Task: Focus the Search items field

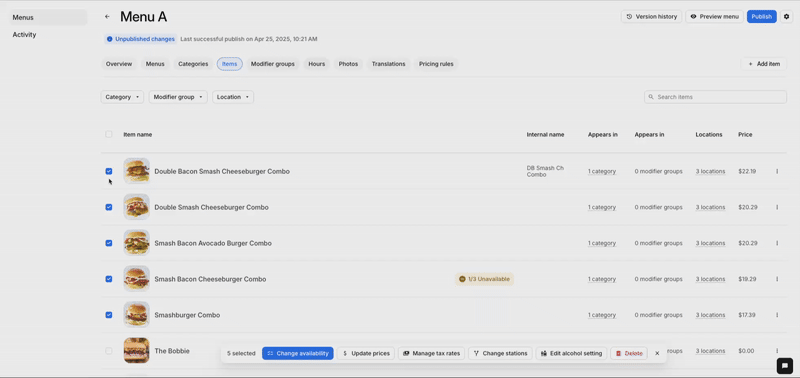Action: click(715, 97)
